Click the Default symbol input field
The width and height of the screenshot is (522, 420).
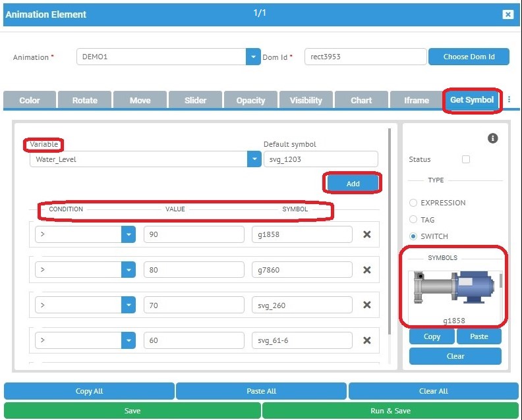(x=320, y=159)
